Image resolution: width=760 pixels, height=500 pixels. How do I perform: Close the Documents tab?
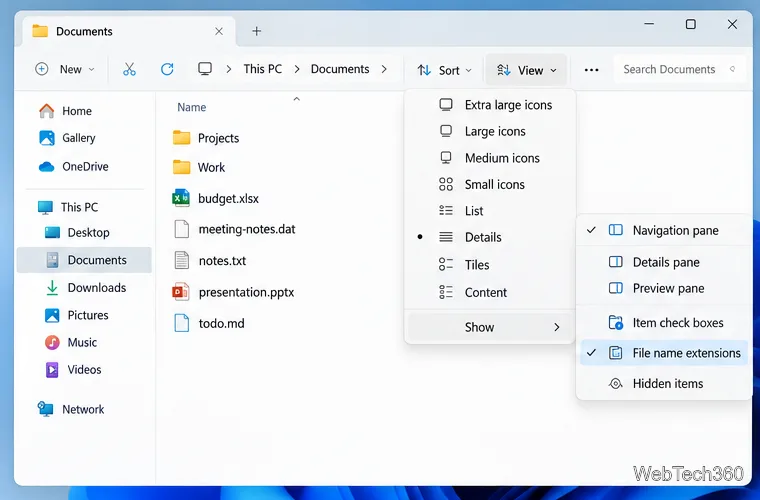(x=219, y=31)
